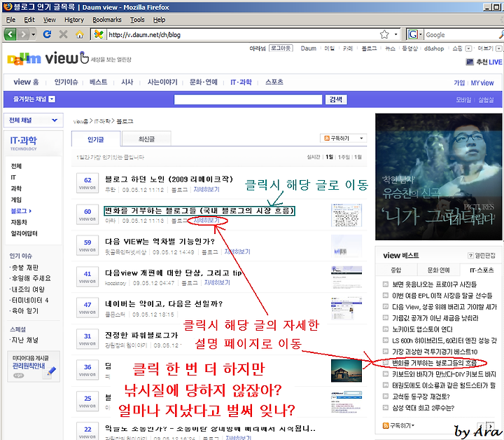Image resolution: width=504 pixels, height=440 pixels.
Task: Click 자세히보기 for 다음view 개편에 대한 단상
Action: (217, 283)
